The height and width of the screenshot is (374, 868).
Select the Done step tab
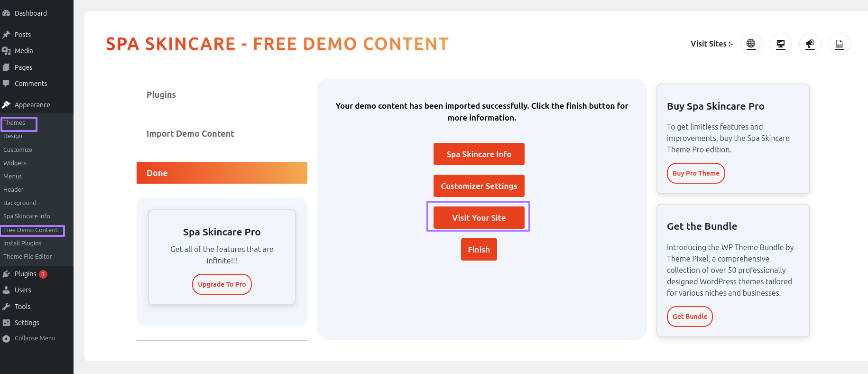pyautogui.click(x=222, y=173)
